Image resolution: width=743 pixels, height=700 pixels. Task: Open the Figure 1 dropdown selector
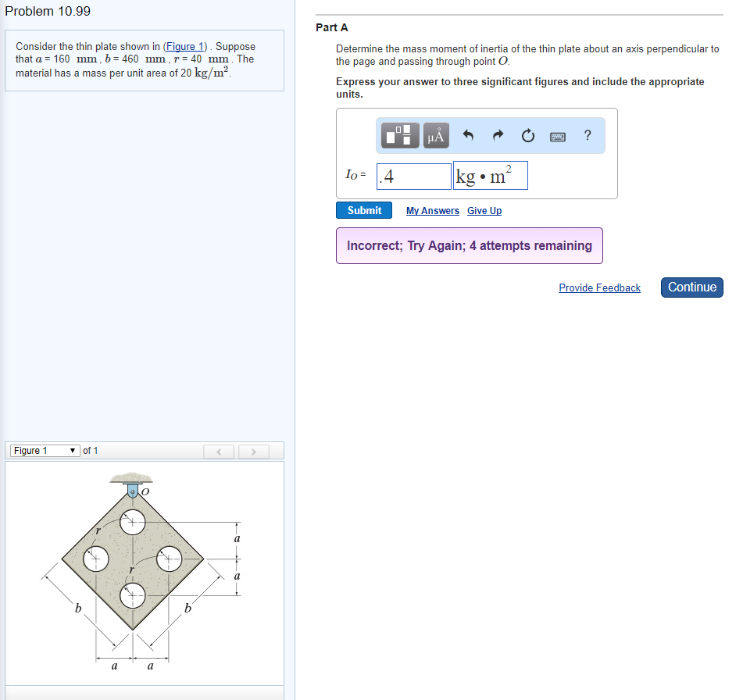45,450
